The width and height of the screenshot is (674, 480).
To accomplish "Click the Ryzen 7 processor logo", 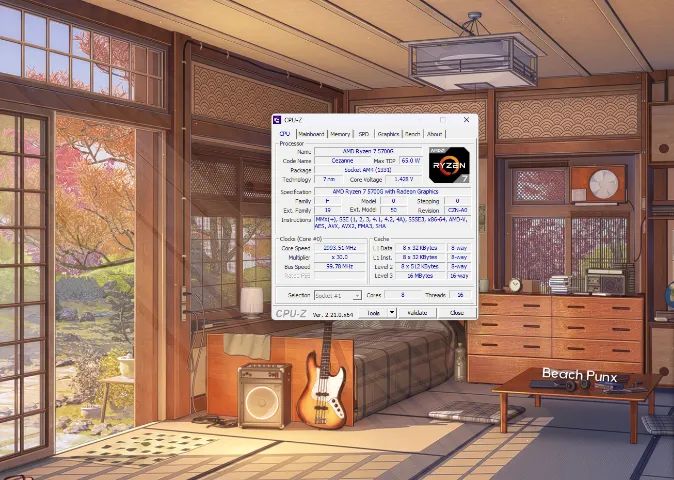I will click(x=449, y=165).
